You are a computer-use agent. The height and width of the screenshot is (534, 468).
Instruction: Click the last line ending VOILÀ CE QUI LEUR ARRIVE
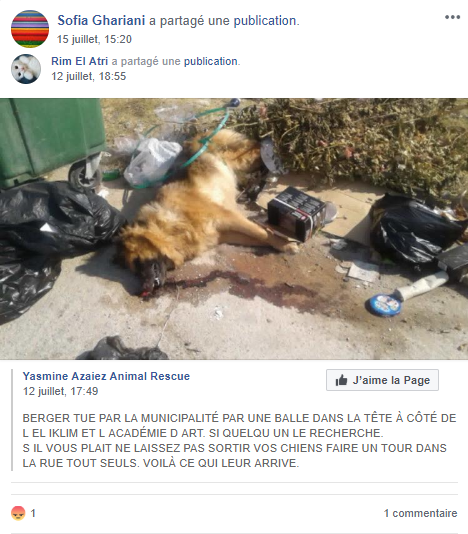click(x=161, y=463)
